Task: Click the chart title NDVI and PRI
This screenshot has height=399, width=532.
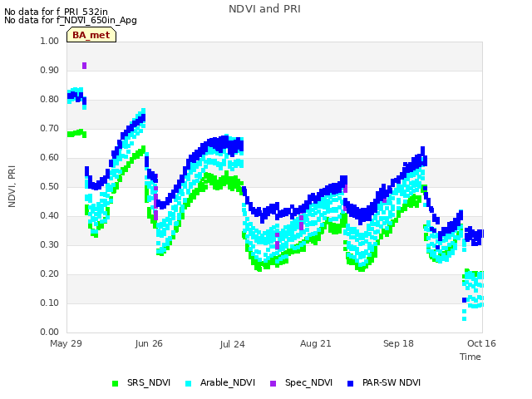Action: click(264, 9)
